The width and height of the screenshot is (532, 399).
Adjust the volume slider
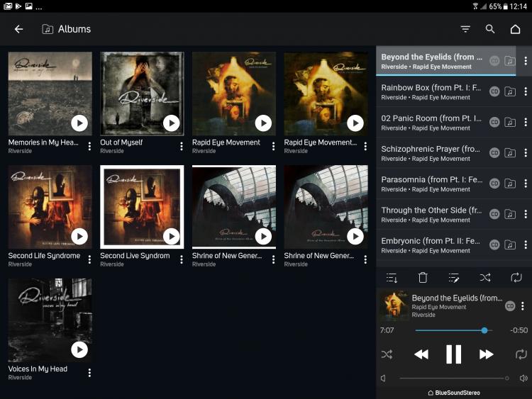click(x=454, y=378)
